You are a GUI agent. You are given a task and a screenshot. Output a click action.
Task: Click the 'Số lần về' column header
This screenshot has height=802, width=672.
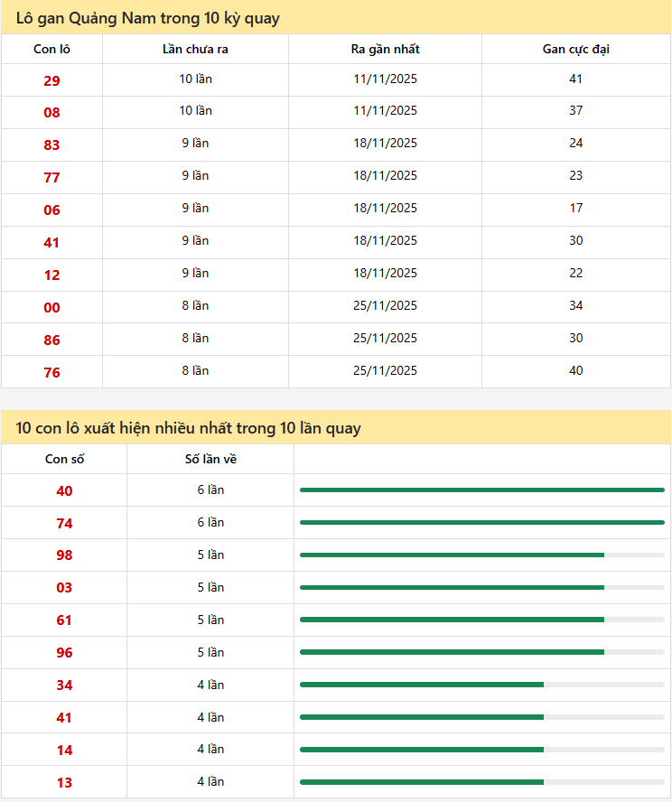click(210, 460)
